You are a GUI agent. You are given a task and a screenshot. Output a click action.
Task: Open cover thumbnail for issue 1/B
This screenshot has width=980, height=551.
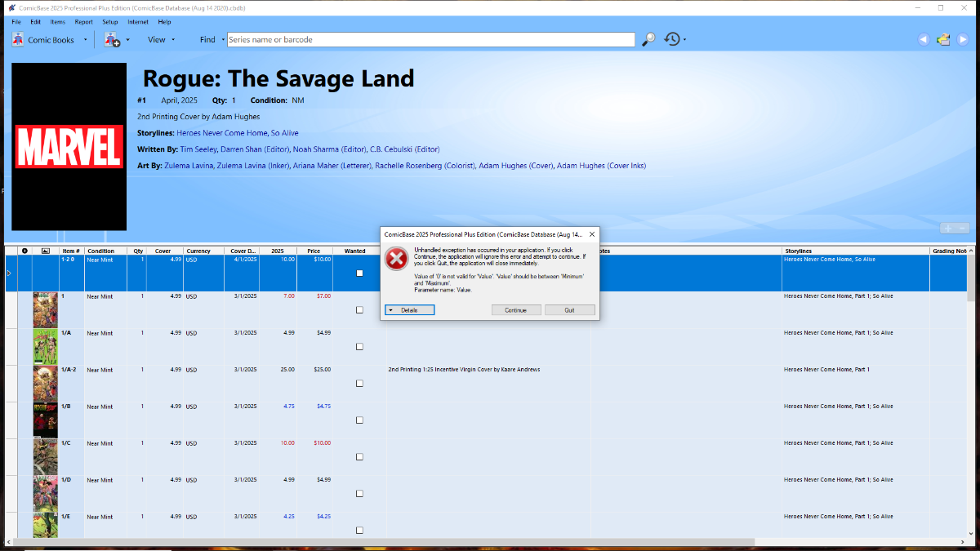click(x=46, y=420)
